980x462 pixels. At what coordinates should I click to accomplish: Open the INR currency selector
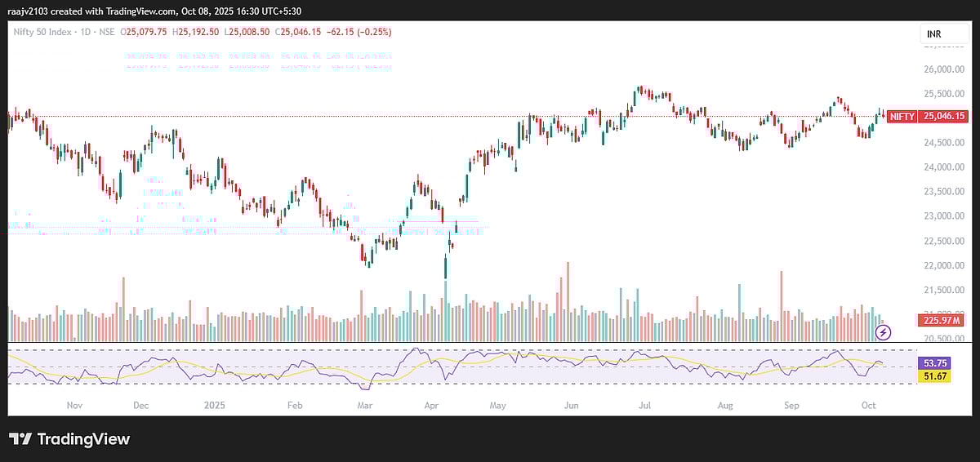pos(935,33)
